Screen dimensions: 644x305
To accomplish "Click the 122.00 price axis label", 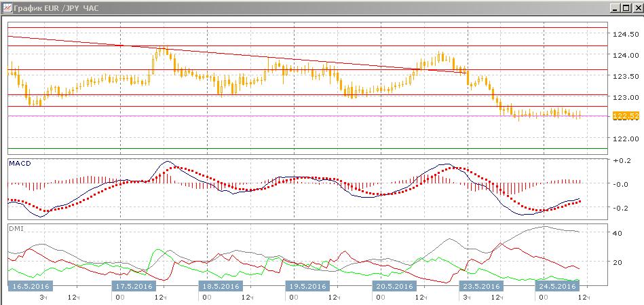I will [x=624, y=139].
